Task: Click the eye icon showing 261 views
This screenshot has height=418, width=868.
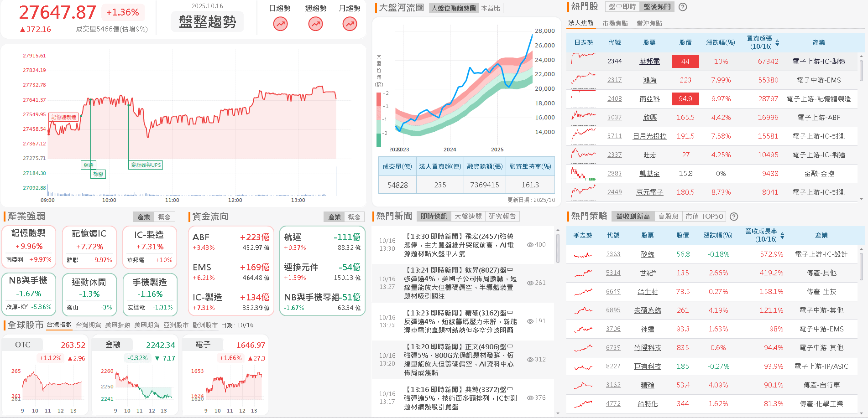Action: [x=530, y=283]
